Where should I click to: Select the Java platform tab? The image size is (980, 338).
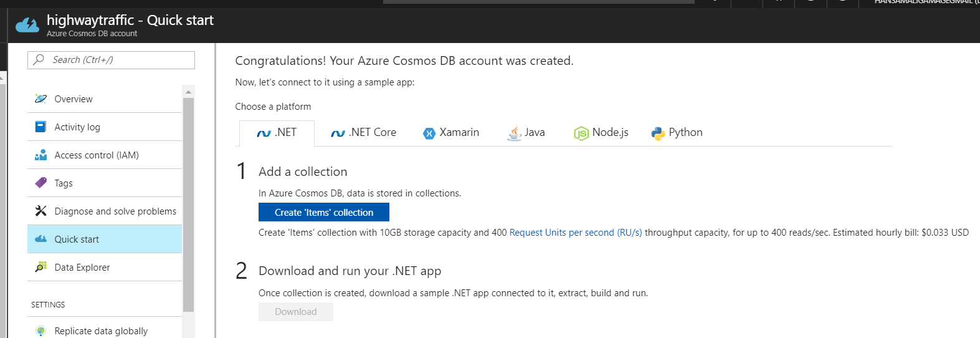[x=526, y=133]
